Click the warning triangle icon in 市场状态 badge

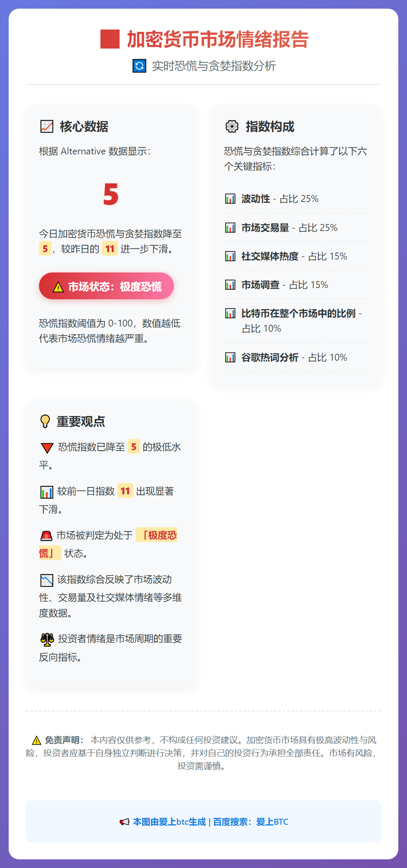(58, 287)
